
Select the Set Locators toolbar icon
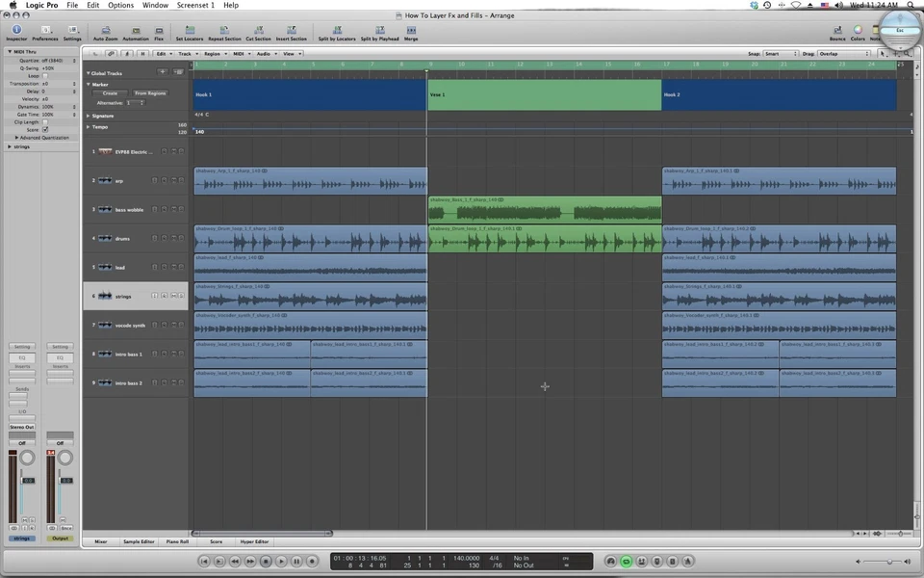pos(189,30)
